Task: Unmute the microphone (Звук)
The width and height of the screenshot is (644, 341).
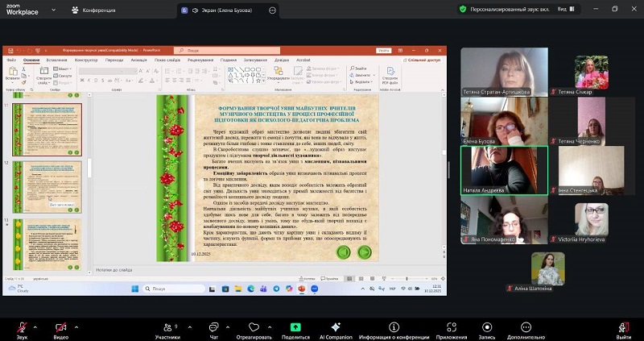Action: tap(21, 326)
